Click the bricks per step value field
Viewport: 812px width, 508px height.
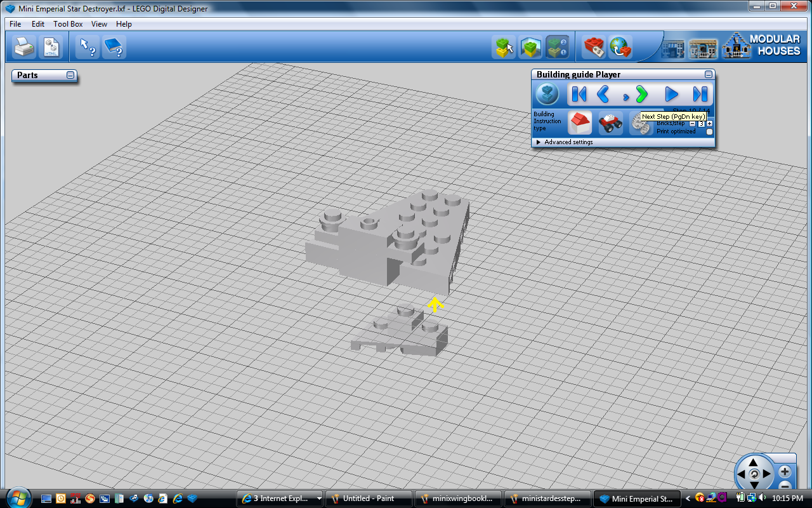click(701, 124)
